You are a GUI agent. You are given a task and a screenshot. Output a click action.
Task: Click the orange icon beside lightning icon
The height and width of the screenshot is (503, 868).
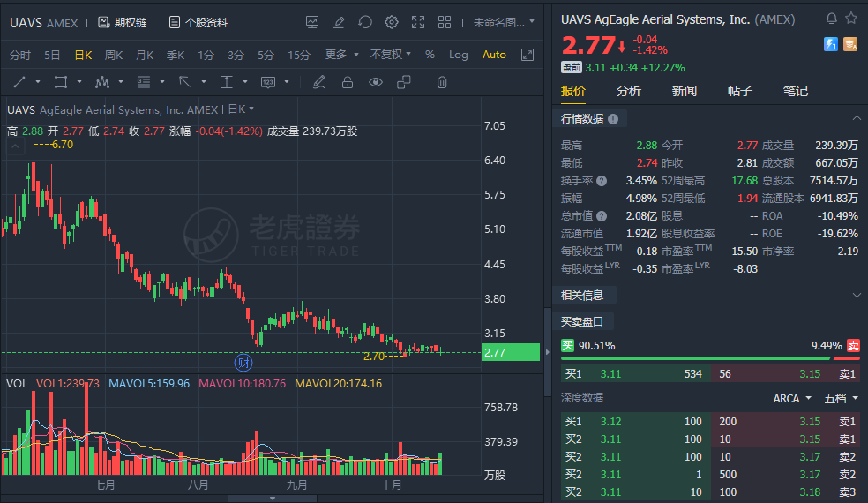(850, 44)
